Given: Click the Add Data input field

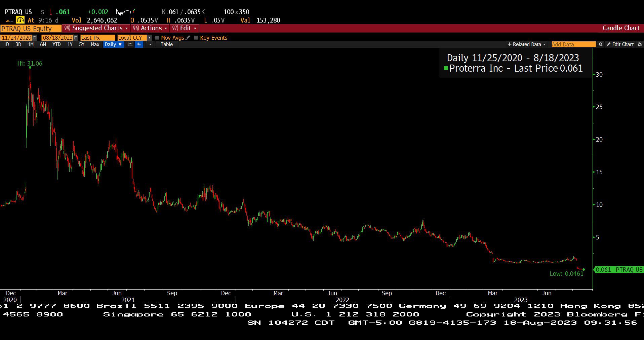Looking at the screenshot, I should [573, 44].
